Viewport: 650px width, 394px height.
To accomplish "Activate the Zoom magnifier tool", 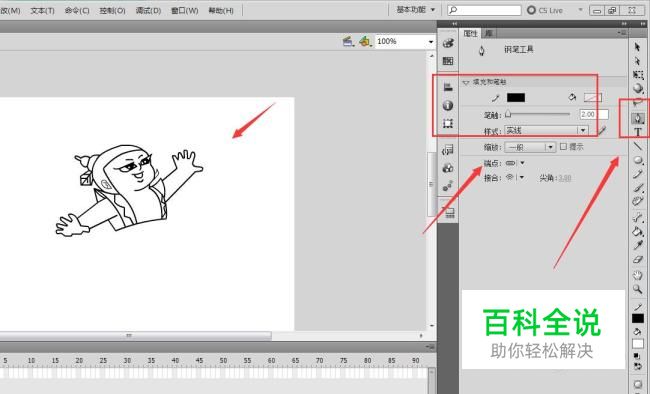I will click(x=638, y=289).
